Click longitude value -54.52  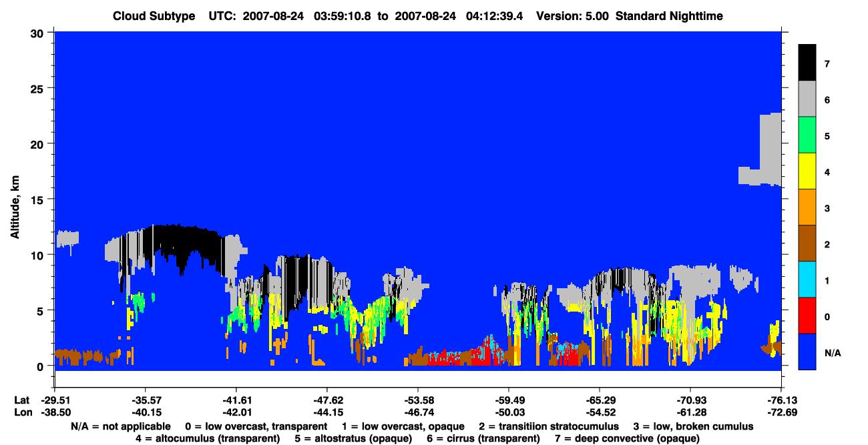[600, 412]
